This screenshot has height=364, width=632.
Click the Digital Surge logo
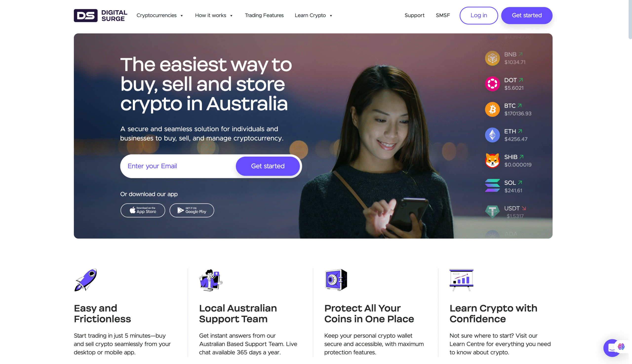coord(100,16)
